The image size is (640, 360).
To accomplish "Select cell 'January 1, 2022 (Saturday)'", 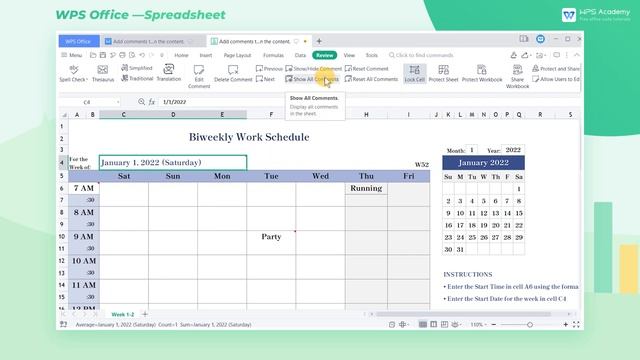I will coord(173,162).
